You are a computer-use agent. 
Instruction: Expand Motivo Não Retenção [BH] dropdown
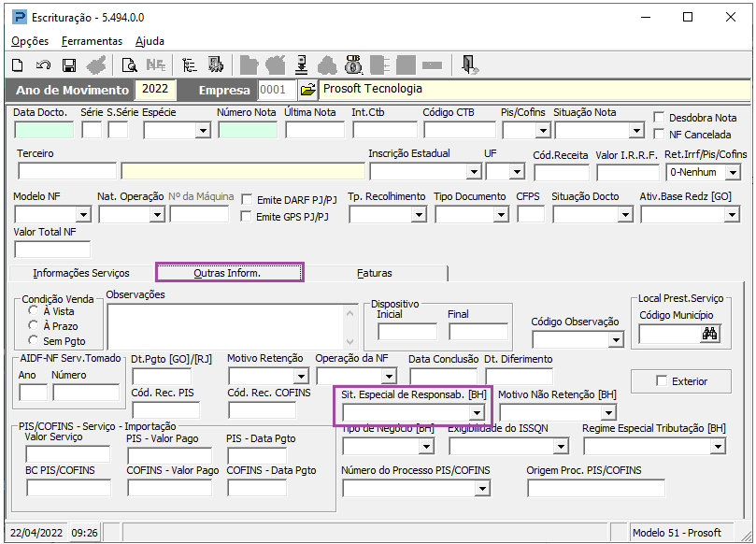[x=608, y=412]
